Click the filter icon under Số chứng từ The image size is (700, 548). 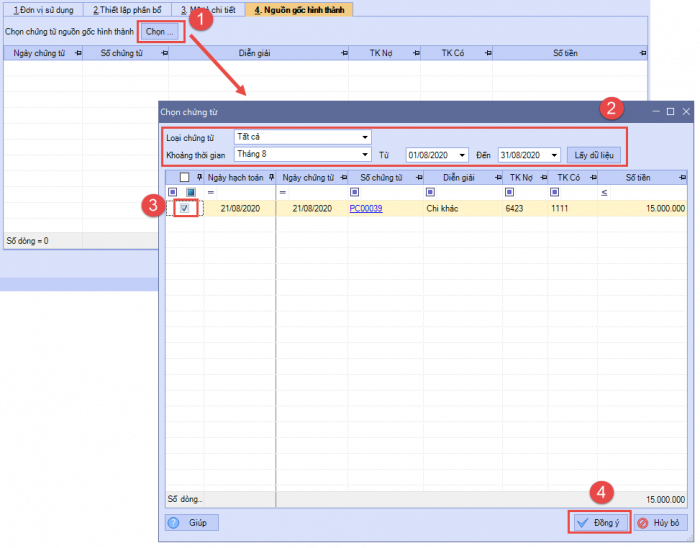coord(355,192)
